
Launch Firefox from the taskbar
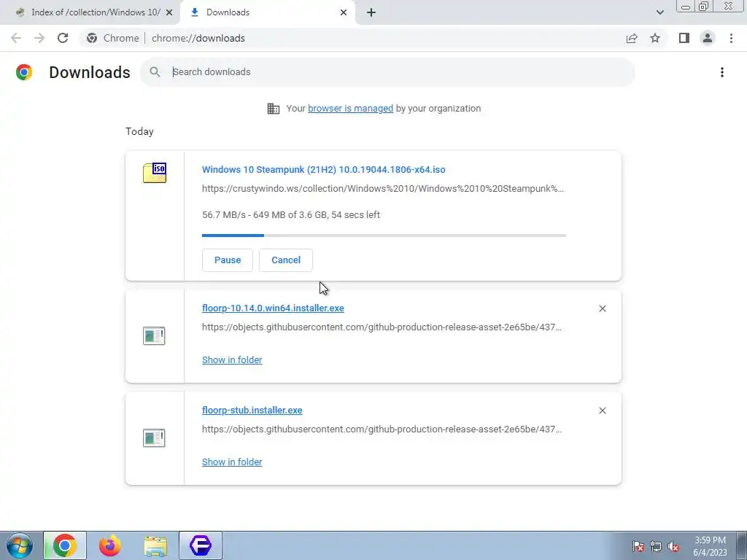tap(110, 545)
